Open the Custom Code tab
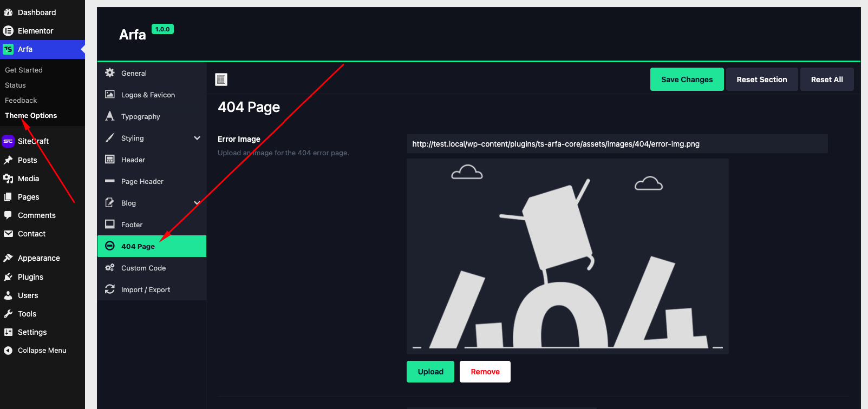Screen dimensions: 868x409 pos(152,268)
